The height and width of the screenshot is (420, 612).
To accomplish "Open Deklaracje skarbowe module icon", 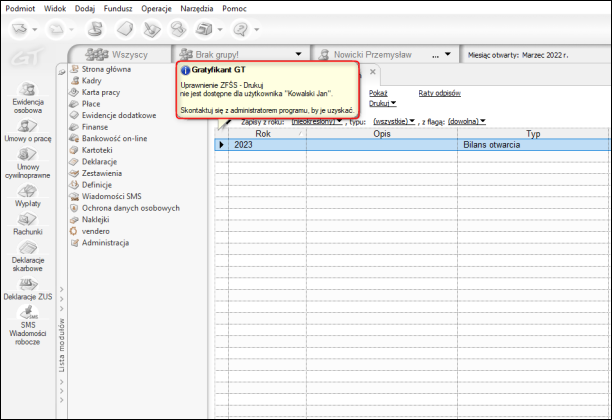I will [x=28, y=256].
